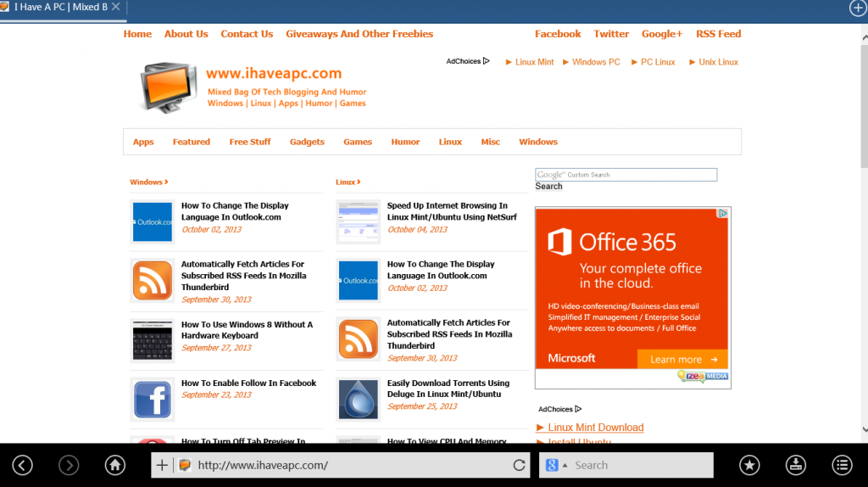868x487 pixels.
Task: Visit the Twitter link
Action: [x=611, y=34]
